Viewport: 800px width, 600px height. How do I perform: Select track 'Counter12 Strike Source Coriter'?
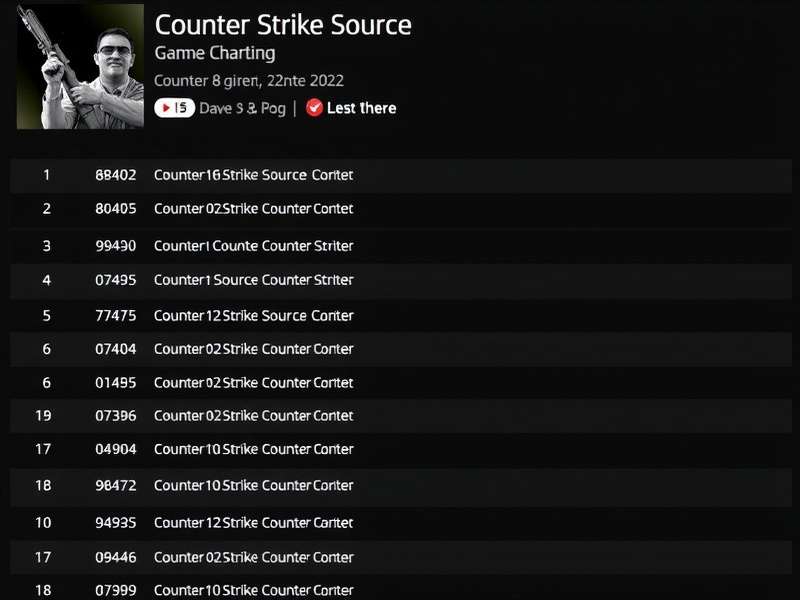[x=401, y=316]
